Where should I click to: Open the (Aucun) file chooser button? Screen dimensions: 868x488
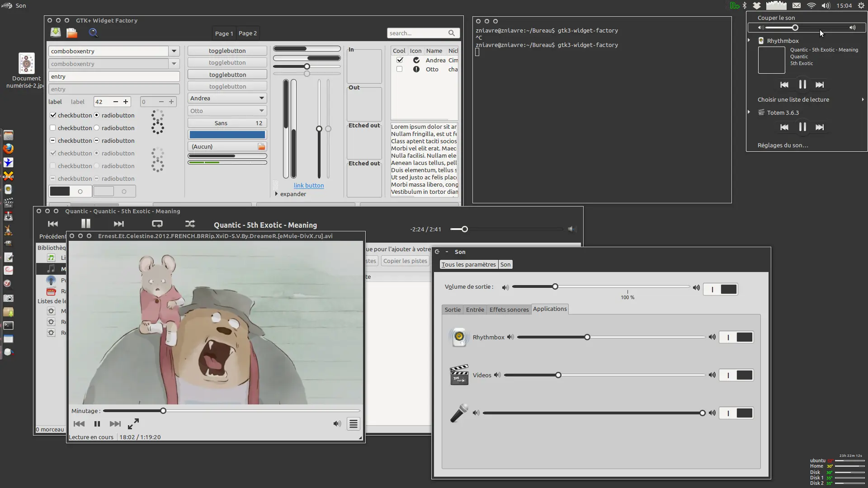coord(227,146)
